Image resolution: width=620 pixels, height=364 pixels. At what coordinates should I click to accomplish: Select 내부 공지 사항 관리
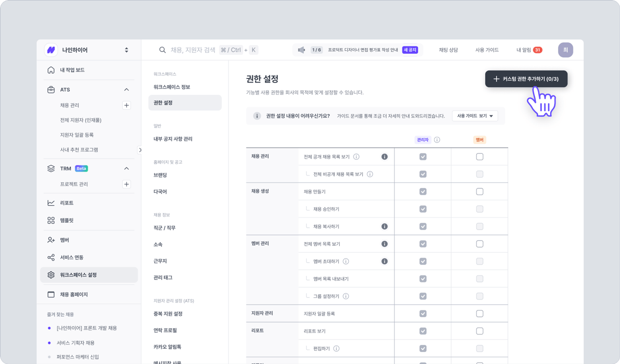point(173,139)
